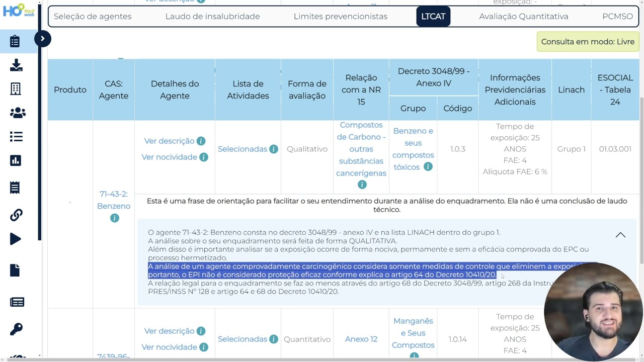Open the building companies sidebar icon
This screenshot has height=362, width=644.
pyautogui.click(x=16, y=89)
